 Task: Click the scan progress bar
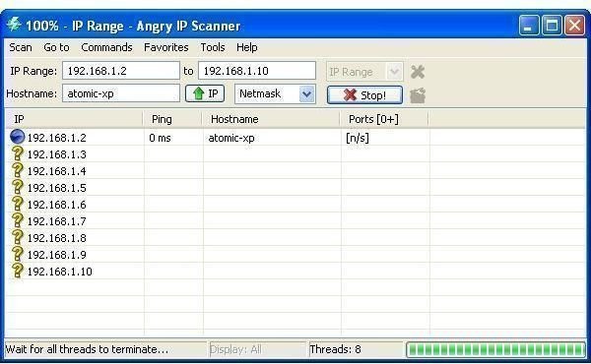(495, 349)
